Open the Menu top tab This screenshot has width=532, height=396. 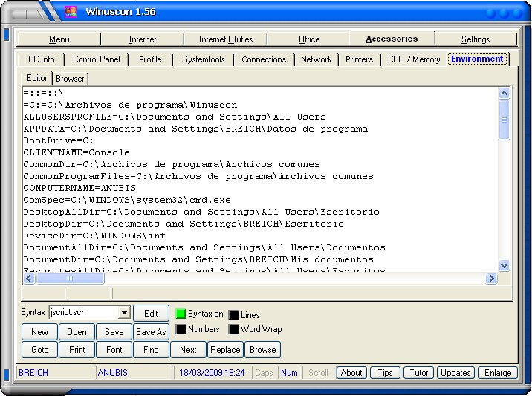pyautogui.click(x=59, y=39)
